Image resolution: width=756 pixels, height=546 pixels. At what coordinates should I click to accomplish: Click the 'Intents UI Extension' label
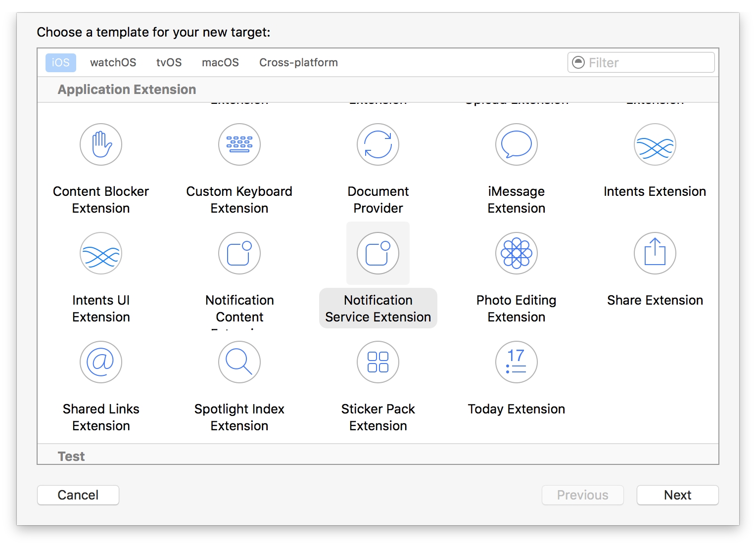[x=101, y=309]
